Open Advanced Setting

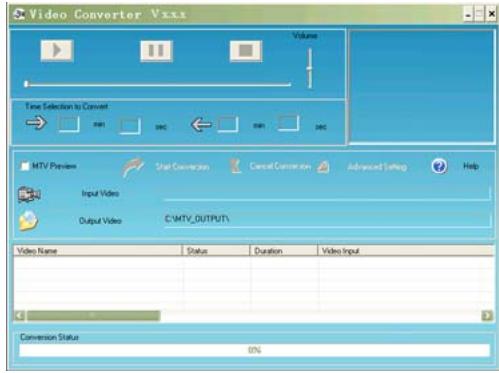377,166
